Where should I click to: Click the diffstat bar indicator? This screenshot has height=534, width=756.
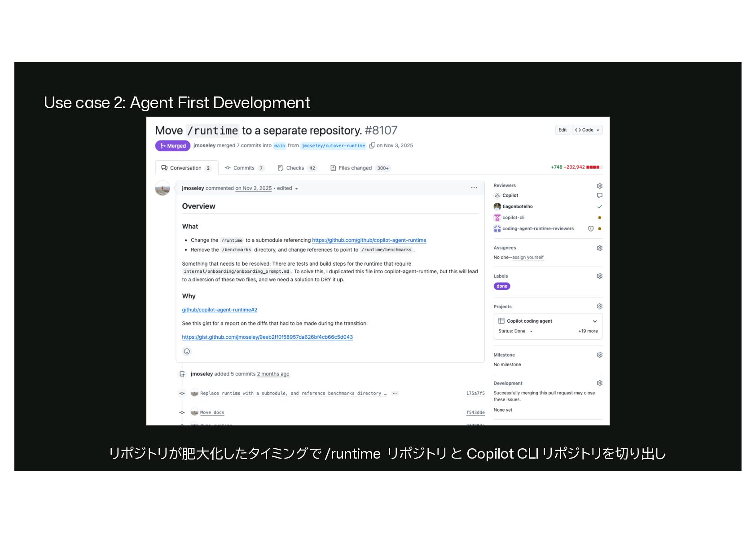point(594,167)
